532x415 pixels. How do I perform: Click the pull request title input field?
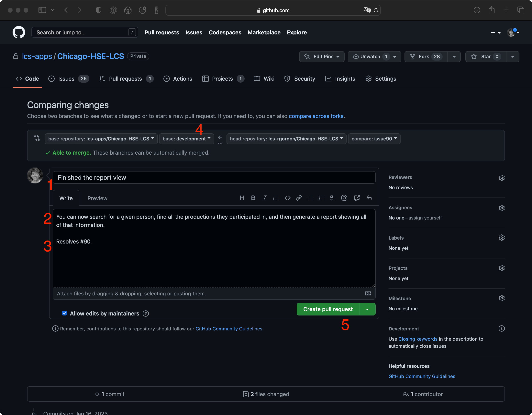point(214,178)
